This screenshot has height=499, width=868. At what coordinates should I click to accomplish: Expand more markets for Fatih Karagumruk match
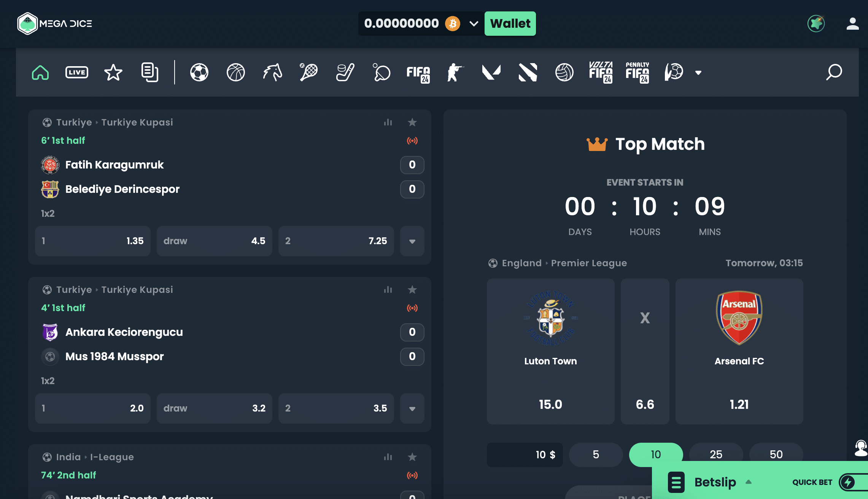pyautogui.click(x=412, y=241)
